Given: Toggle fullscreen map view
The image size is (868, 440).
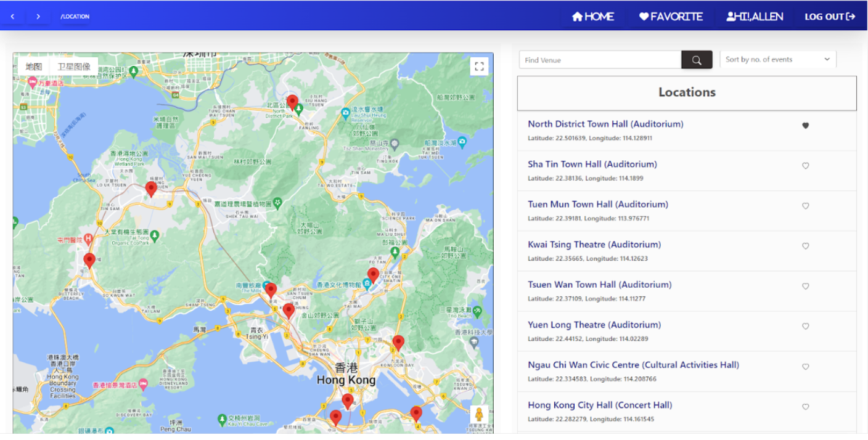Looking at the screenshot, I should click(479, 67).
